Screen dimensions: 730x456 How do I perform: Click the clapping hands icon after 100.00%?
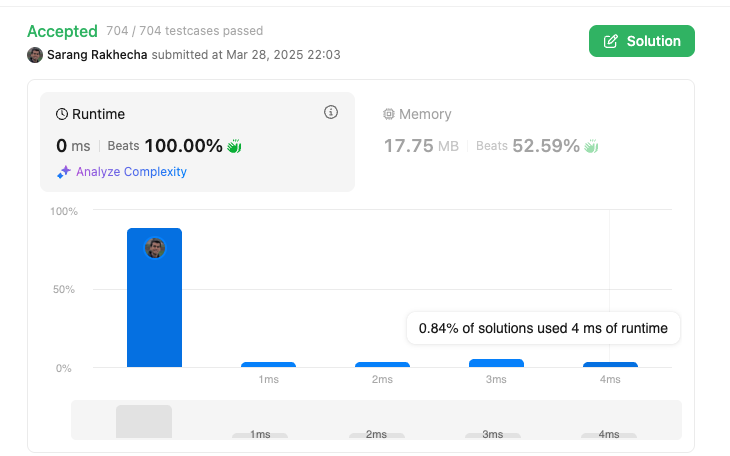[235, 146]
